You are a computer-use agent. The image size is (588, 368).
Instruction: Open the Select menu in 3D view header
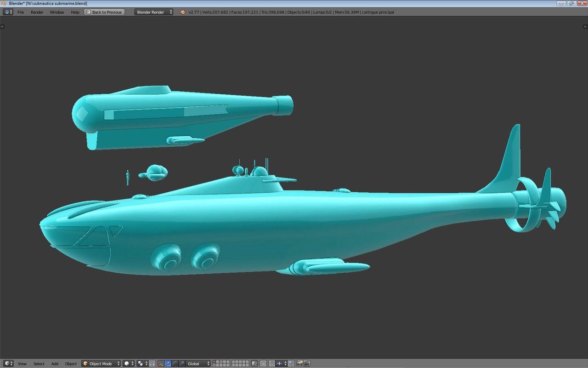[x=39, y=364]
